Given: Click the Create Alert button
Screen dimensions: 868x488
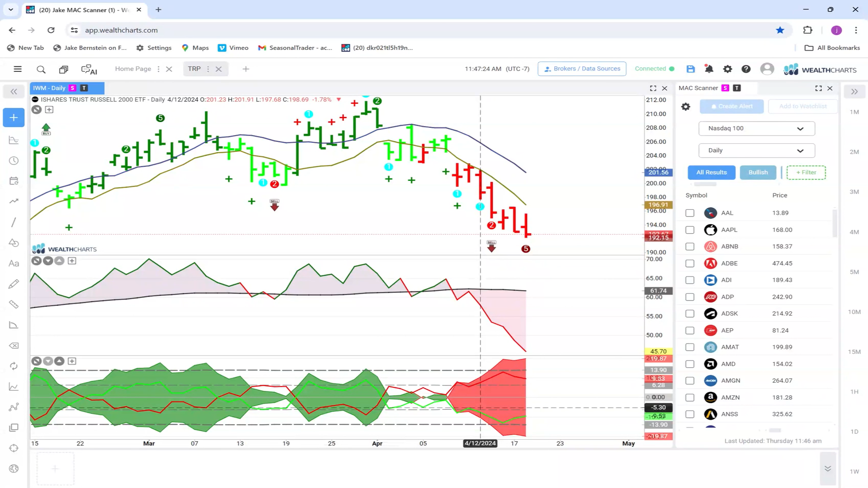Looking at the screenshot, I should click(x=731, y=107).
